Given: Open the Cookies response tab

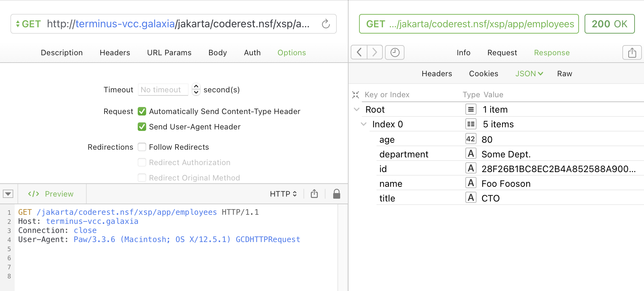Looking at the screenshot, I should coord(484,74).
